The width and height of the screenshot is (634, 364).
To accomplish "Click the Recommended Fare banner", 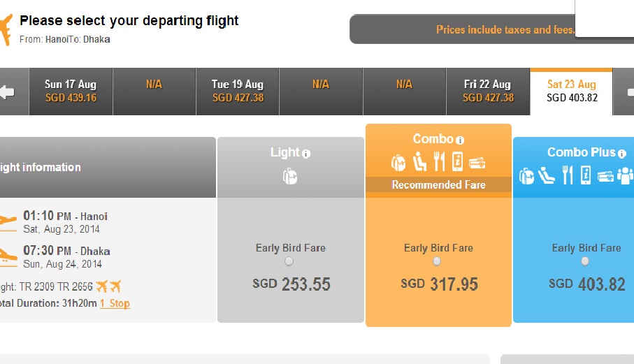I will click(438, 184).
